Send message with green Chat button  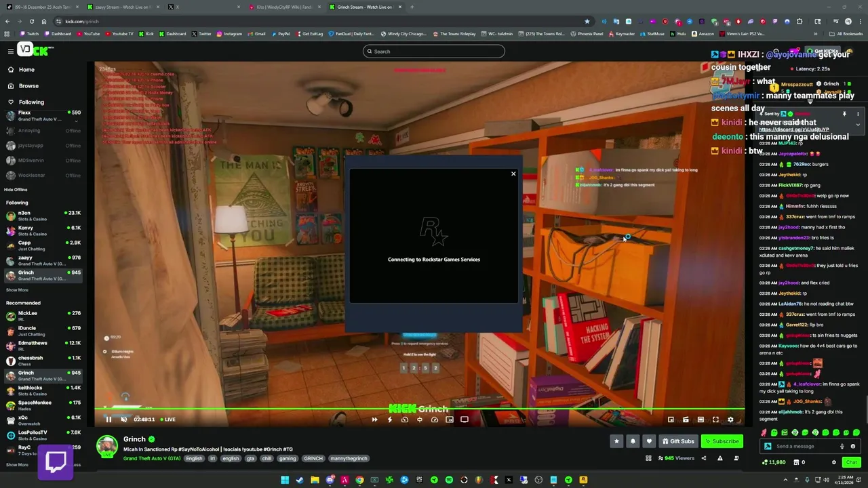tap(851, 462)
